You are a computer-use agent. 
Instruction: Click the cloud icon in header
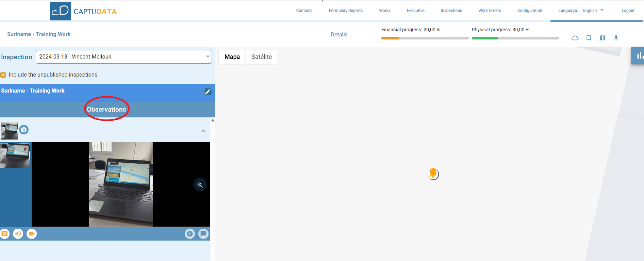tap(575, 38)
